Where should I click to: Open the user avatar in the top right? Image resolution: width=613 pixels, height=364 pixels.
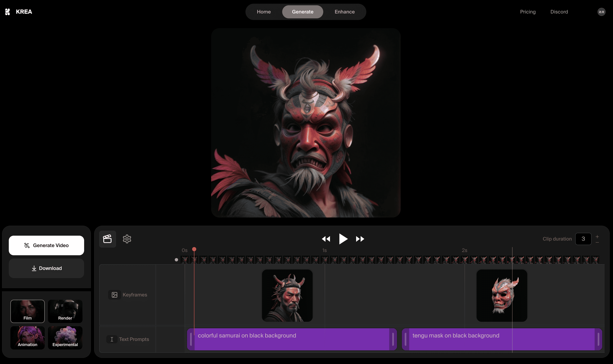click(601, 12)
